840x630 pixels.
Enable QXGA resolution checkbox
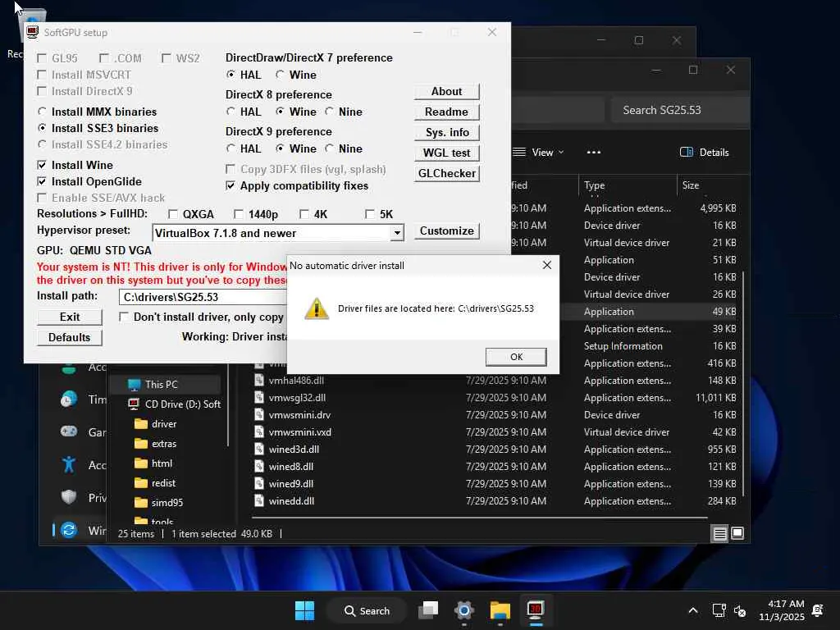[x=172, y=214]
